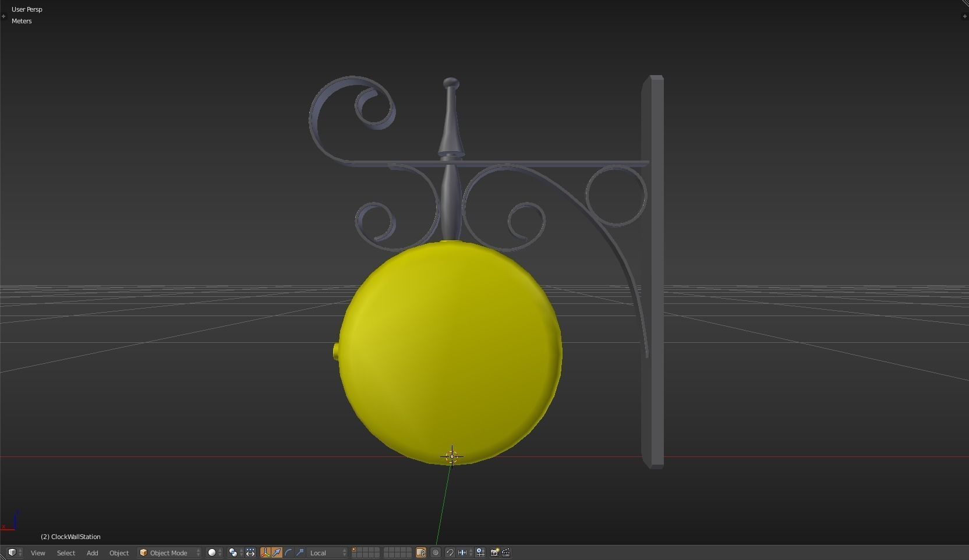This screenshot has width=969, height=560.
Task: Click the '(2) ClockWallStation' object label
Action: 70,537
